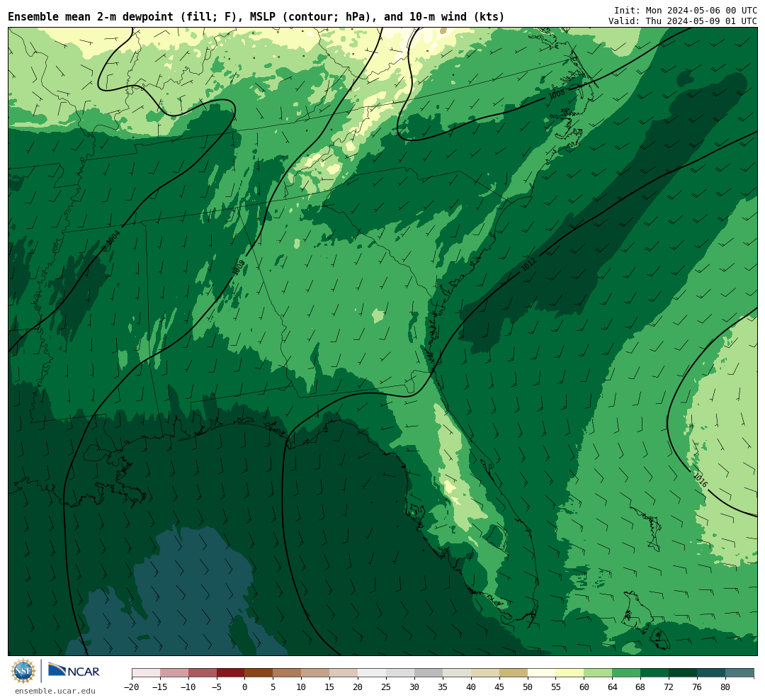Pick the dark teal swatch between 76 and 80

pos(712,673)
